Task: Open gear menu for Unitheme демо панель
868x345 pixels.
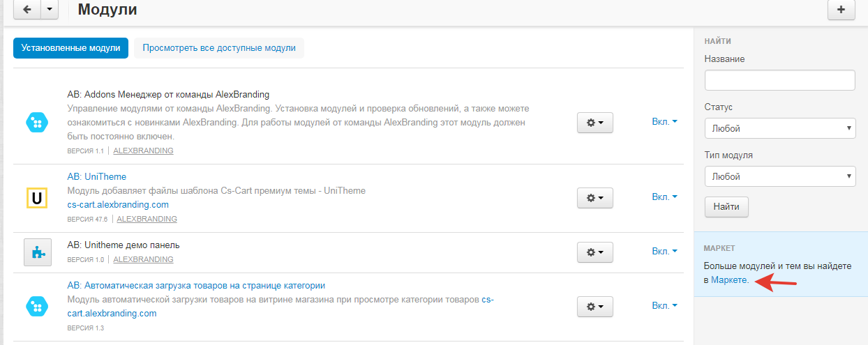Action: tap(594, 252)
